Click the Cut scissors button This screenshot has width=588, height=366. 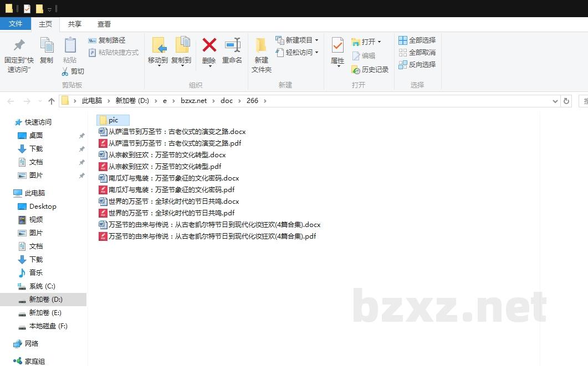point(73,71)
